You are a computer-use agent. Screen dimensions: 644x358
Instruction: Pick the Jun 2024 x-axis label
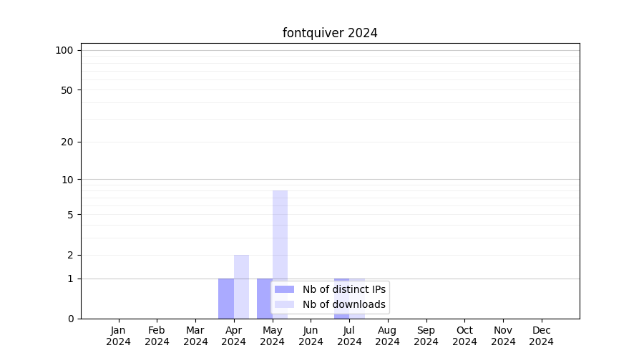point(311,336)
